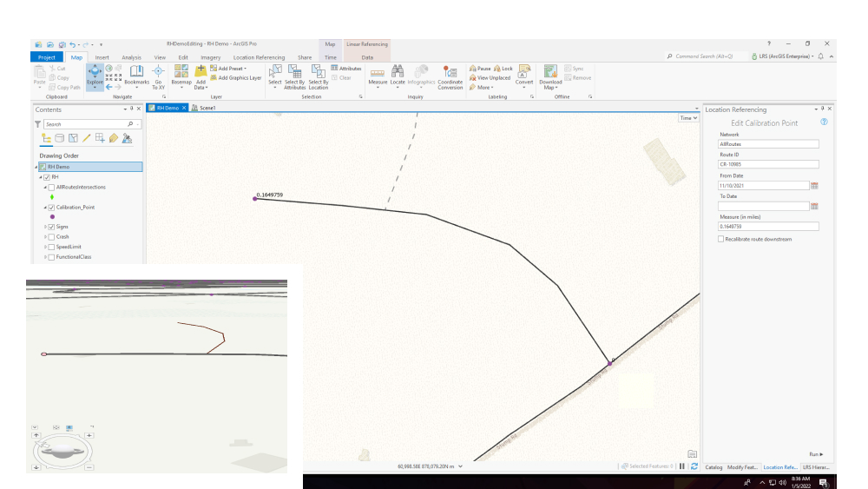
Task: Switch to the Analysis ribbon tab
Action: [x=131, y=57]
